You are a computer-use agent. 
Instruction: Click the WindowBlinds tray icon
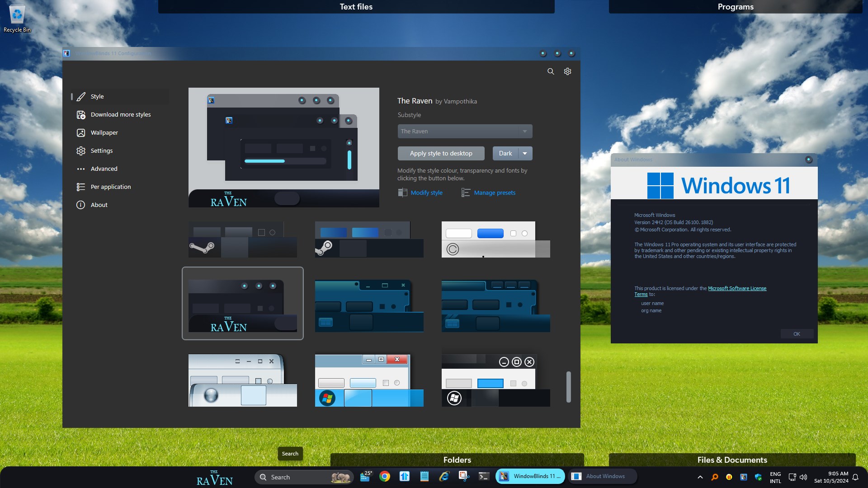(744, 477)
